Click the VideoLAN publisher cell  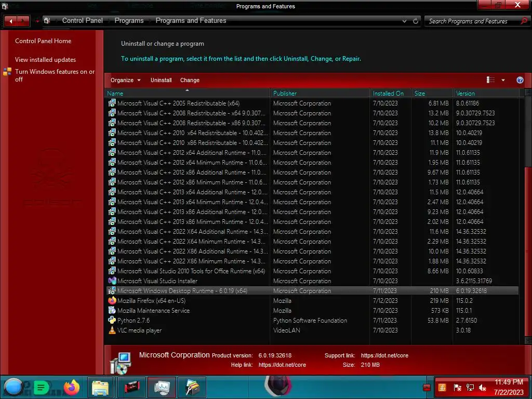pos(287,330)
